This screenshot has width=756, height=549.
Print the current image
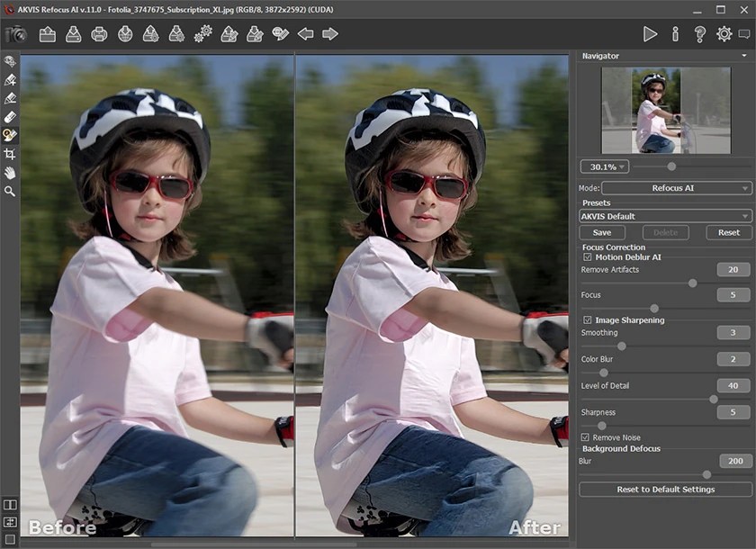click(97, 34)
